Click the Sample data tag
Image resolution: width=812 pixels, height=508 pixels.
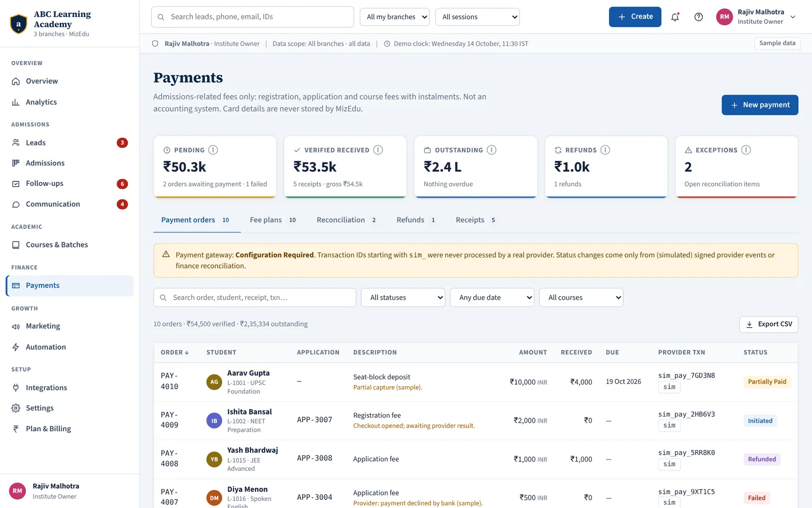tap(777, 43)
